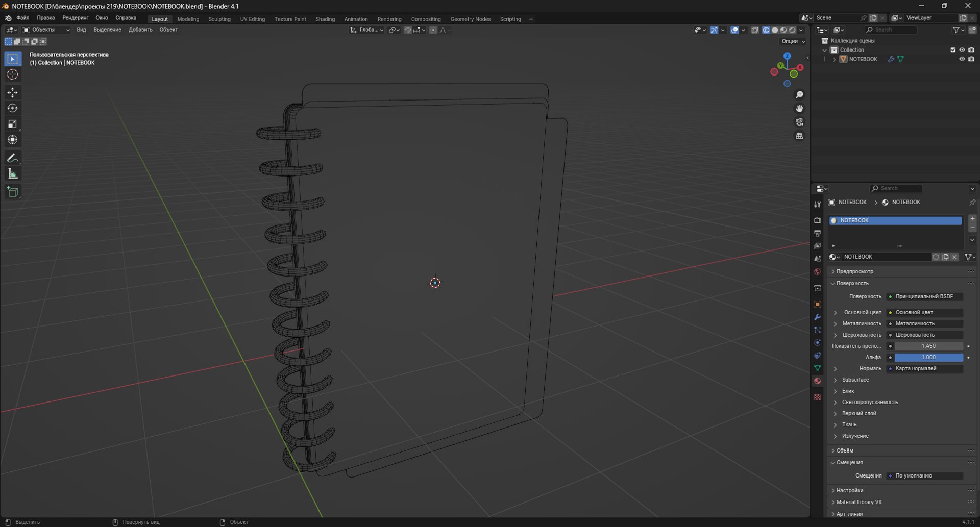
Task: Expand the NOTEBOOK object in outliner
Action: 834,59
